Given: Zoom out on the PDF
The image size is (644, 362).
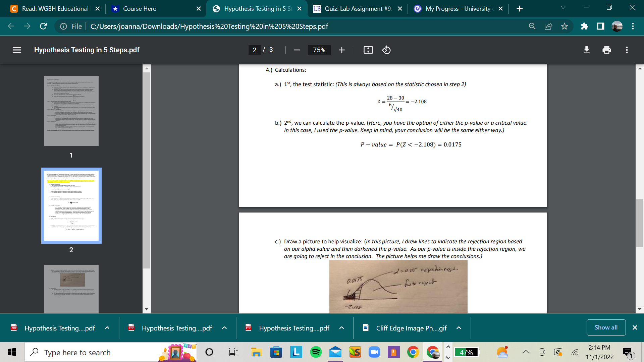Looking at the screenshot, I should pos(297,50).
